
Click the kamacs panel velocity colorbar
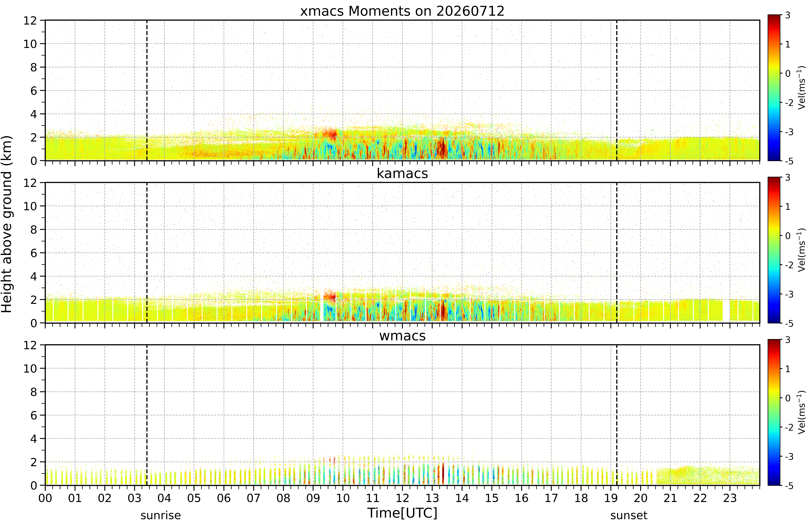point(774,250)
